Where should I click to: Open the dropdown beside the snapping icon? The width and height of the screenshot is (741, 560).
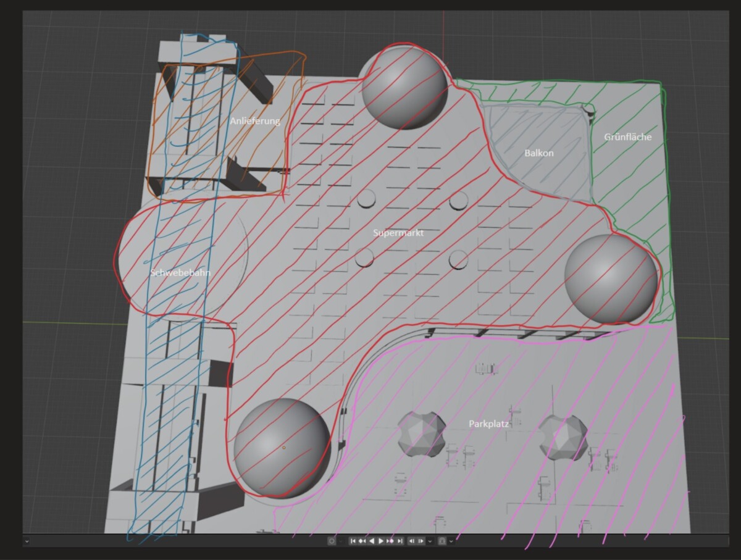pyautogui.click(x=451, y=541)
